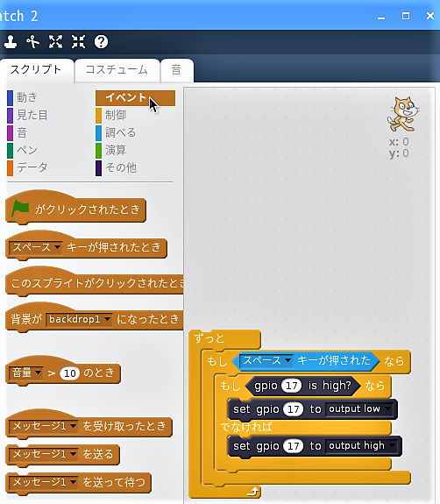The image size is (440, 504).
Task: Select the 動き block category
Action: (x=26, y=97)
